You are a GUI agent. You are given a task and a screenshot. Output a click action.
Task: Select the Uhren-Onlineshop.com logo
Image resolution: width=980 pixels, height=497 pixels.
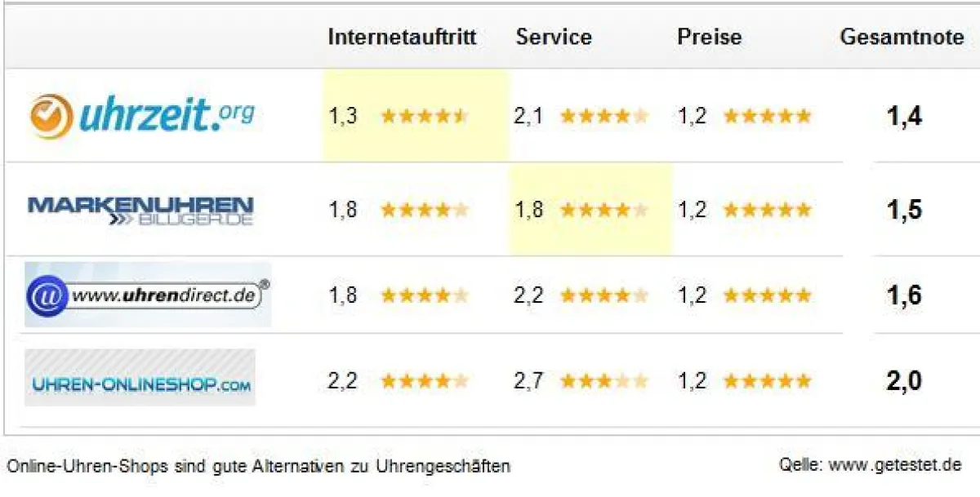click(140, 378)
